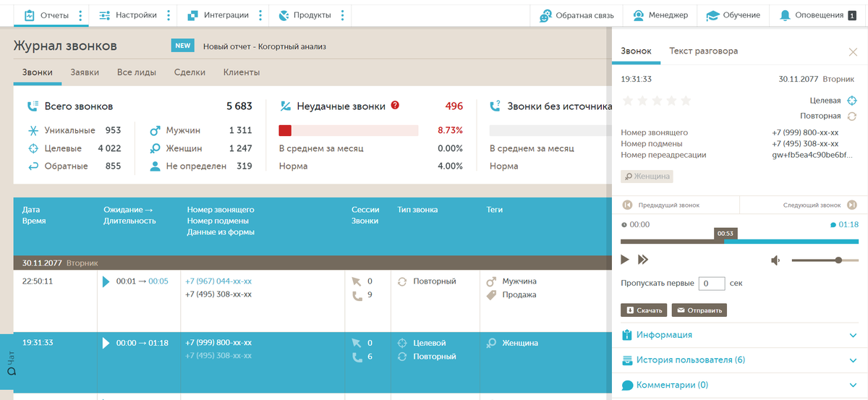Screen dimensions: 868x400
Task: Open the Обучение section
Action: click(733, 14)
